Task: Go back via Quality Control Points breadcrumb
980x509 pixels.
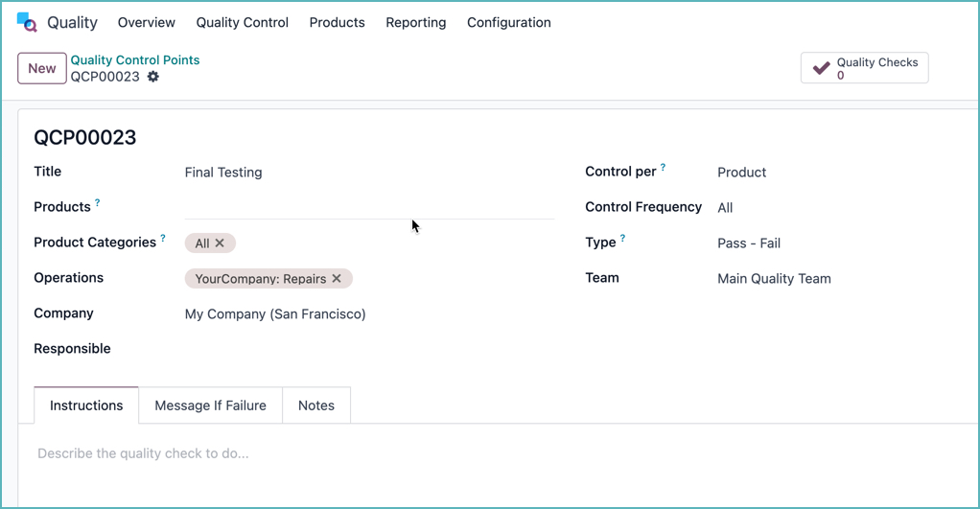Action: 135,59
